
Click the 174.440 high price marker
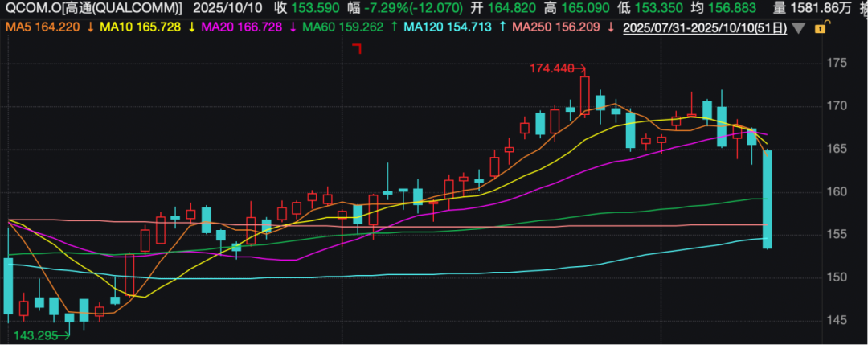552,69
